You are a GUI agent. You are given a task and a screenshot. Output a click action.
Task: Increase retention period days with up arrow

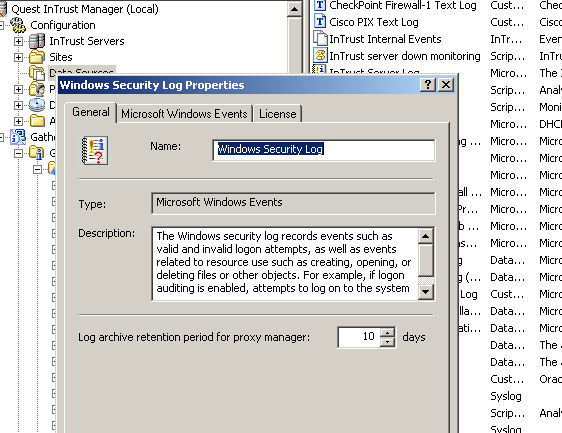[387, 332]
